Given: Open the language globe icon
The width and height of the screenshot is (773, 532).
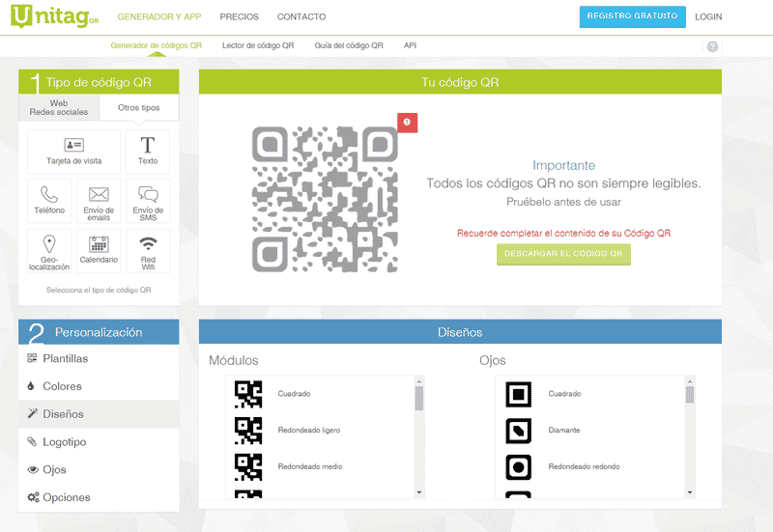Looking at the screenshot, I should (x=712, y=46).
